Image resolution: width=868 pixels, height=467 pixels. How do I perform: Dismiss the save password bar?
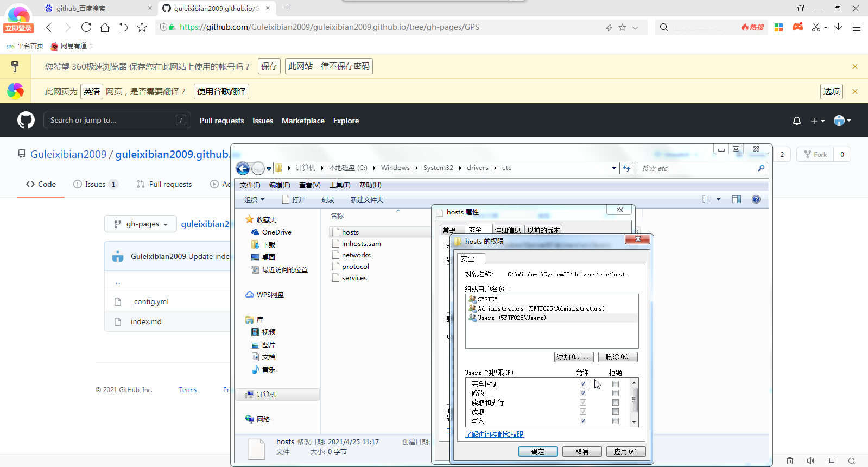pos(855,66)
